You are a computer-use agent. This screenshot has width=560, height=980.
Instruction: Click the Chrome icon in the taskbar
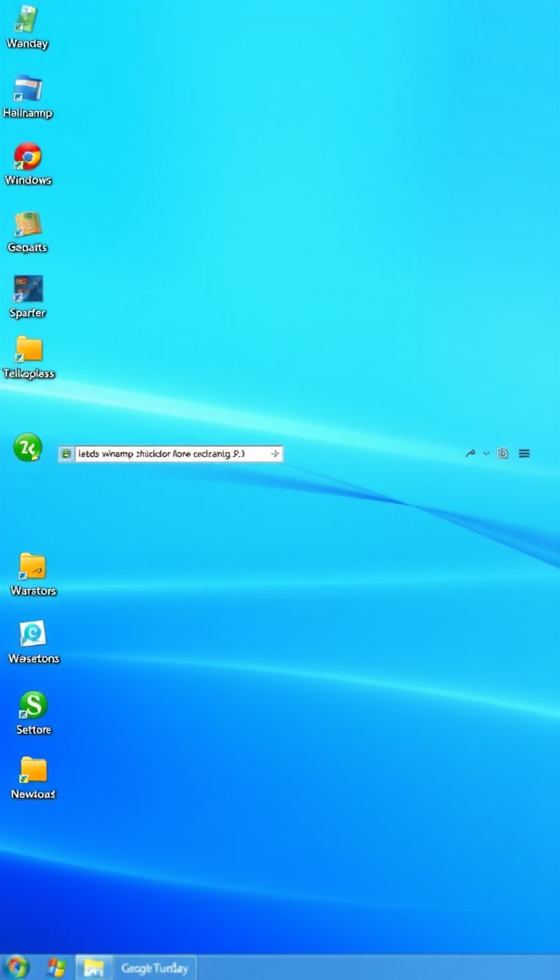[15, 968]
